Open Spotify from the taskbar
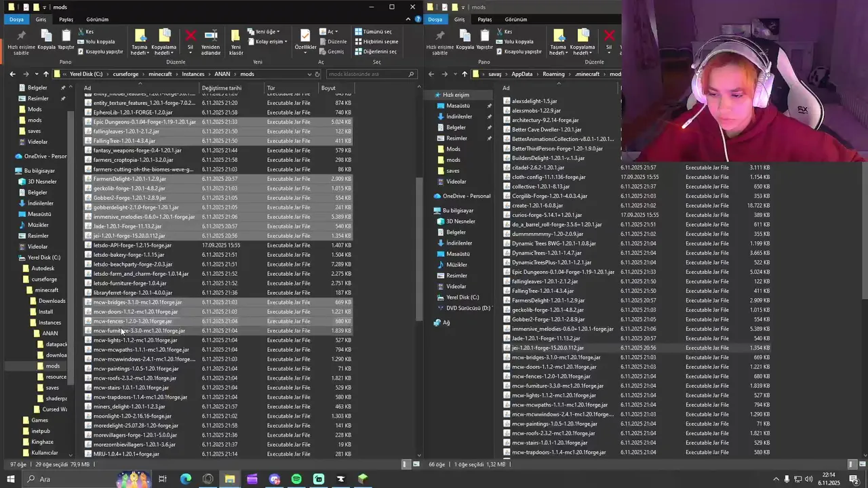The height and width of the screenshot is (488, 868). pos(296,479)
